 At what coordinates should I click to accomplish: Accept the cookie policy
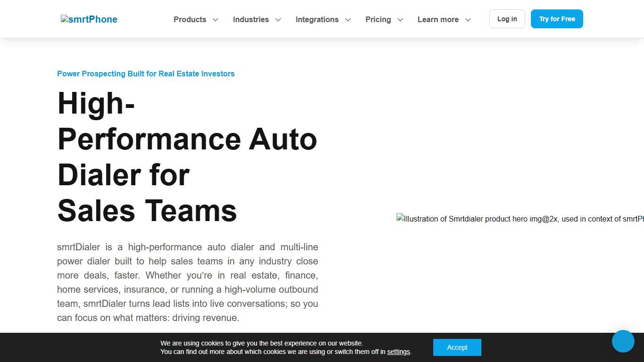coord(457,347)
